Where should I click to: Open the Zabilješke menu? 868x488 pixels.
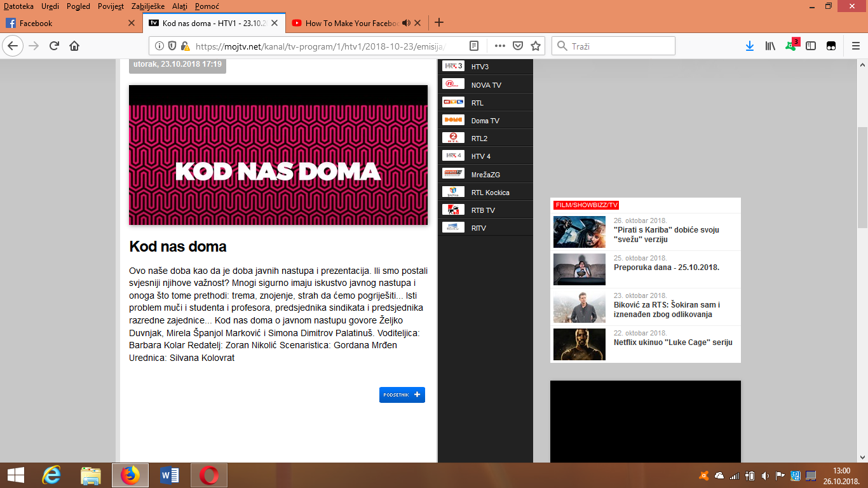[148, 6]
